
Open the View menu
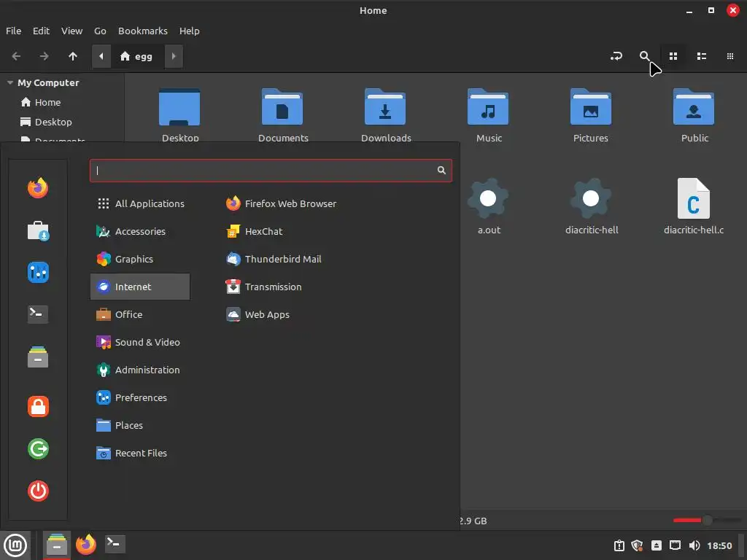coord(71,31)
